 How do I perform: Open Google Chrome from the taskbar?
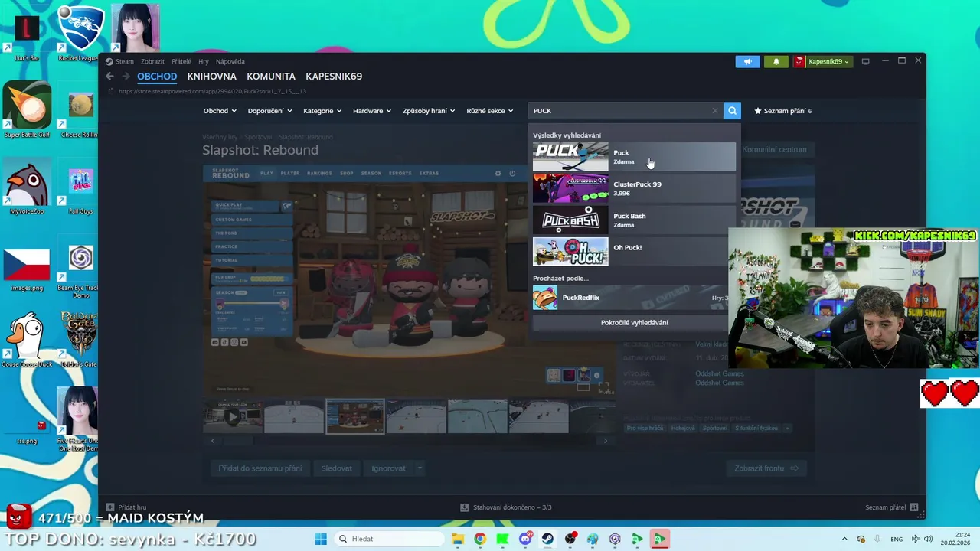pos(479,539)
